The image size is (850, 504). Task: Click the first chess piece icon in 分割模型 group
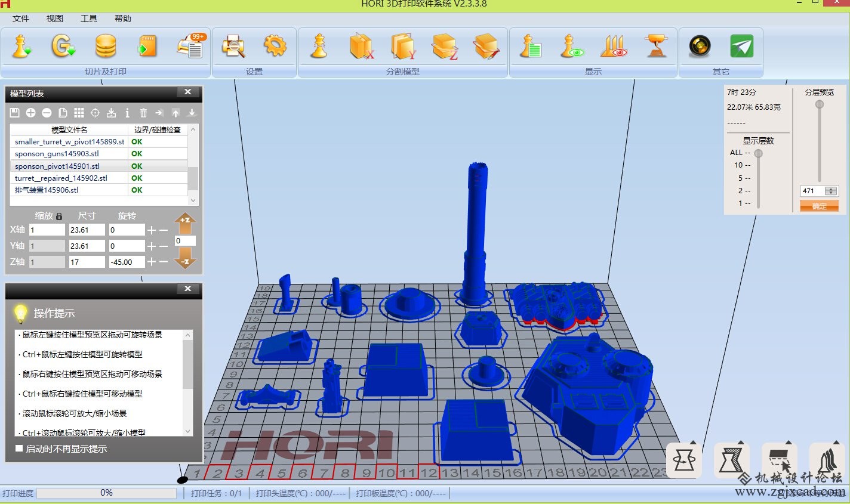pyautogui.click(x=319, y=46)
